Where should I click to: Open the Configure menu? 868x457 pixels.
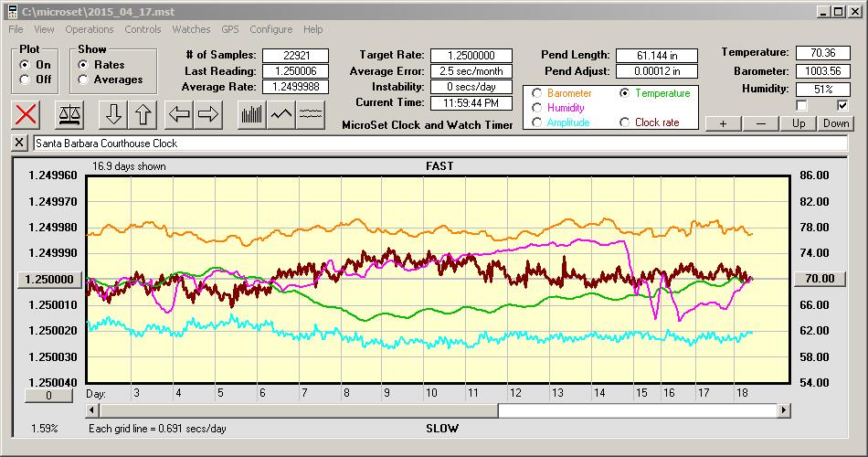[x=270, y=29]
